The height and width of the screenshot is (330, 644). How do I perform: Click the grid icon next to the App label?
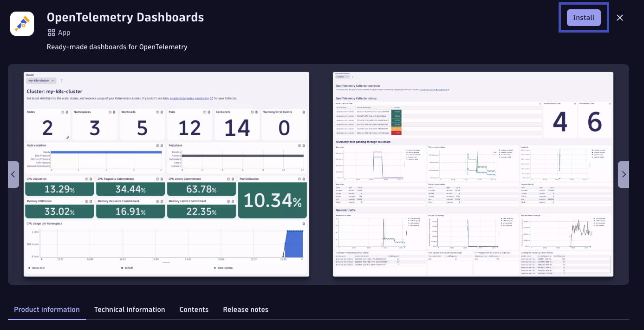tap(51, 32)
